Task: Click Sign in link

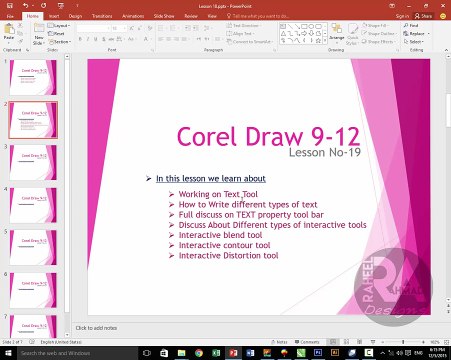Action: pyautogui.click(x=402, y=16)
